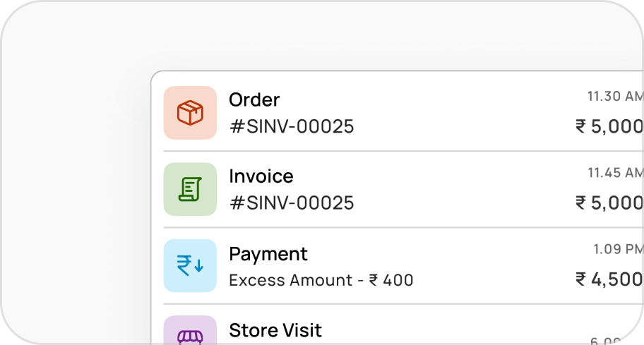Select the Store Visit entry title
The image size is (644, 345).
[275, 330]
